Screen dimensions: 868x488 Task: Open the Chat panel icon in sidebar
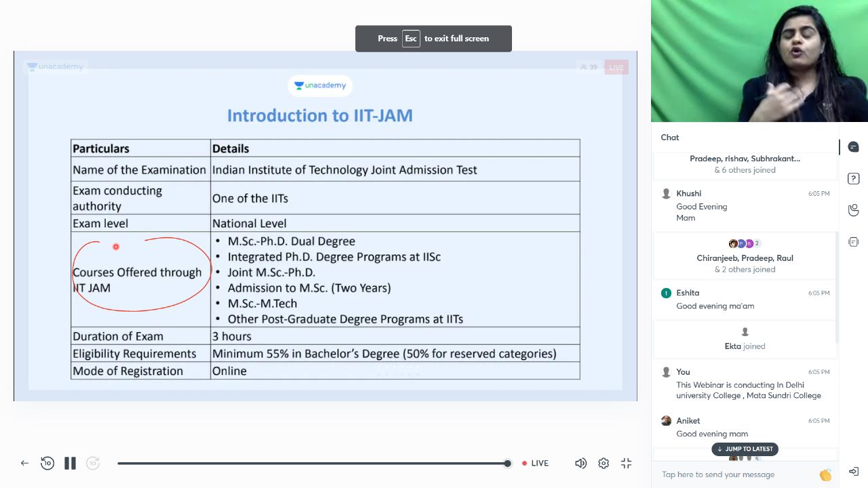tap(853, 147)
